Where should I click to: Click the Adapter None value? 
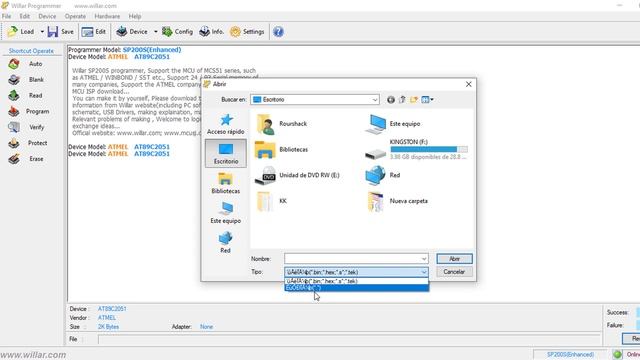(x=206, y=327)
